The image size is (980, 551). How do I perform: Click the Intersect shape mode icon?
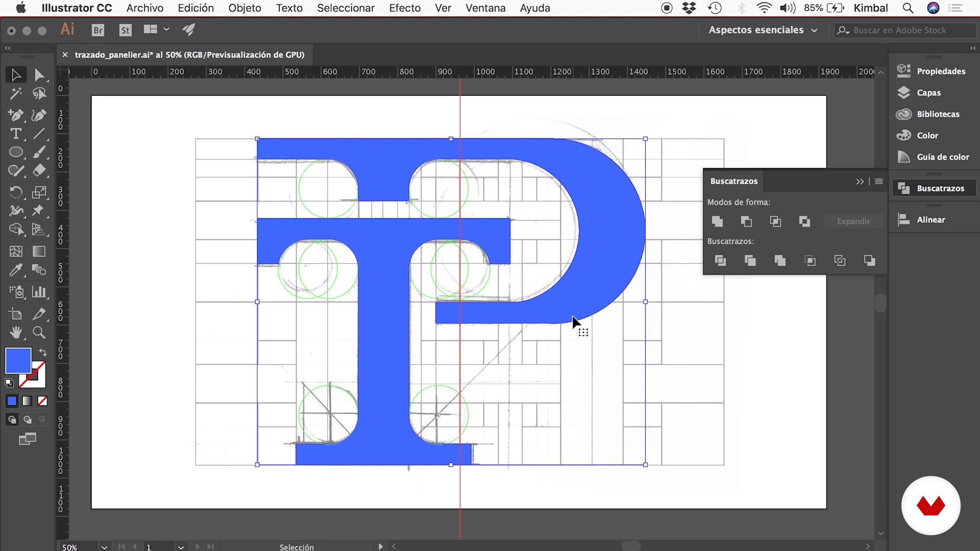point(775,221)
